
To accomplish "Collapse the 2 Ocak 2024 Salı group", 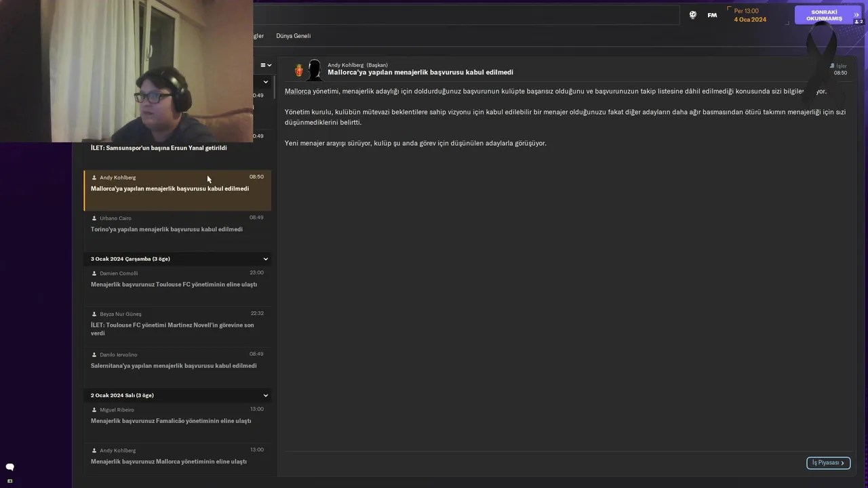I will pos(266,395).
